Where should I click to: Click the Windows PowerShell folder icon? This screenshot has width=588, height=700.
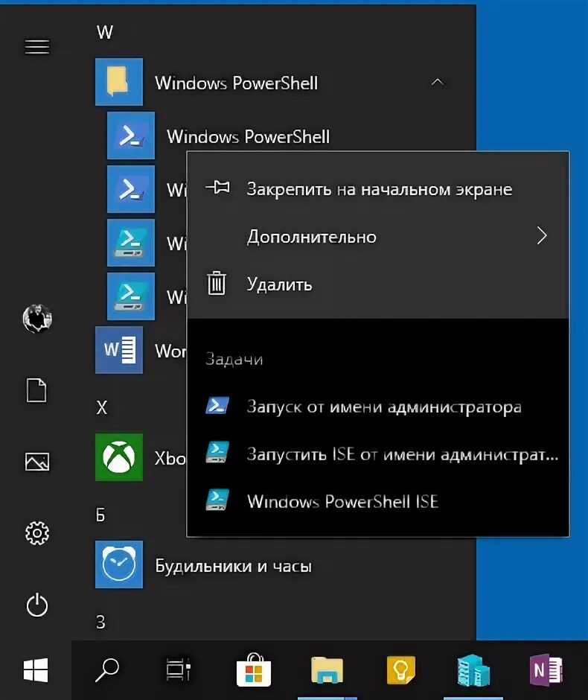pos(119,82)
